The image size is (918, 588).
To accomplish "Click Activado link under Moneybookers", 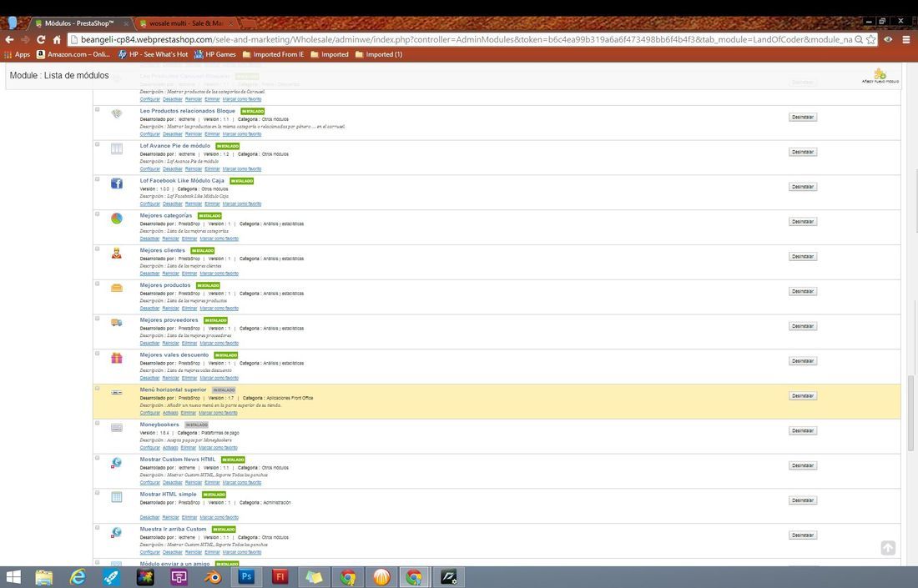I will point(170,448).
